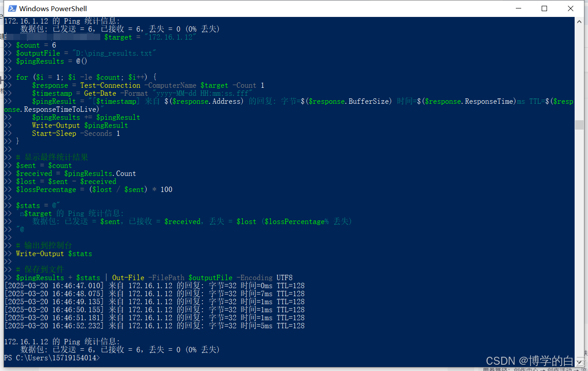Click the '$count = 6' line

[x=36, y=45]
